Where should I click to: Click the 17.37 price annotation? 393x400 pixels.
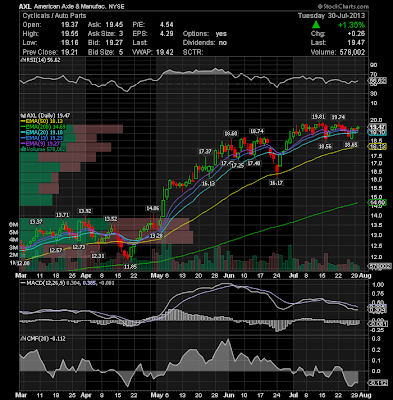coord(205,152)
